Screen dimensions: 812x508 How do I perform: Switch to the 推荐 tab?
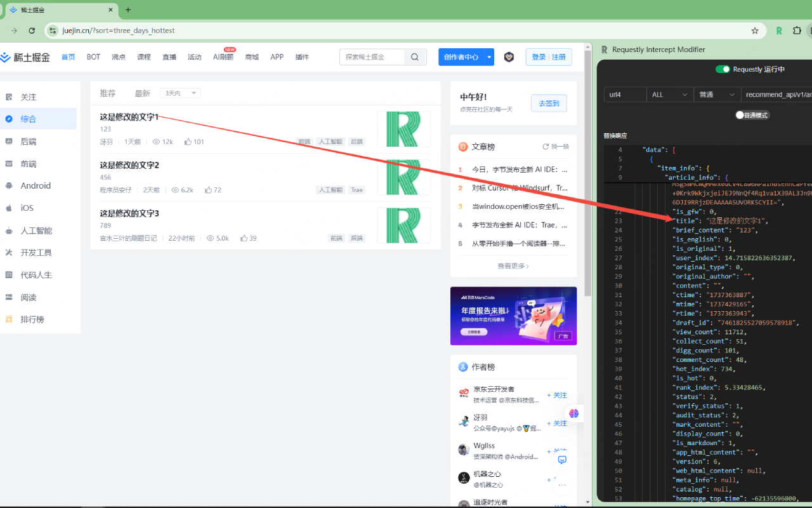pyautogui.click(x=108, y=93)
